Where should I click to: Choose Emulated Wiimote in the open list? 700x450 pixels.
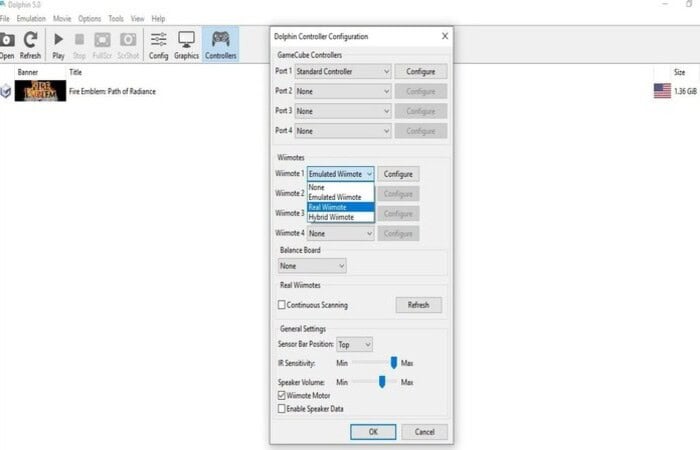coord(341,197)
